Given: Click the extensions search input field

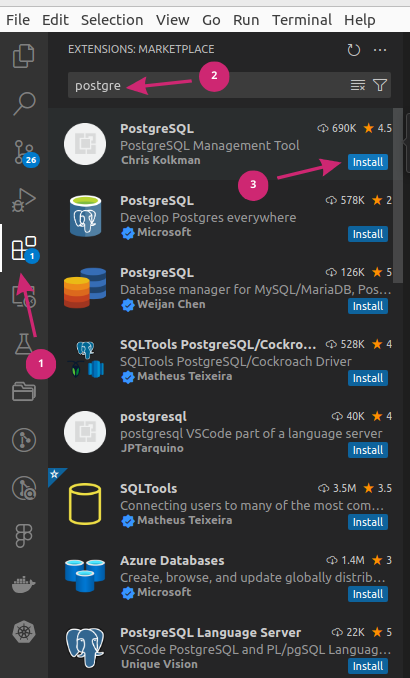Looking at the screenshot, I should 208,85.
